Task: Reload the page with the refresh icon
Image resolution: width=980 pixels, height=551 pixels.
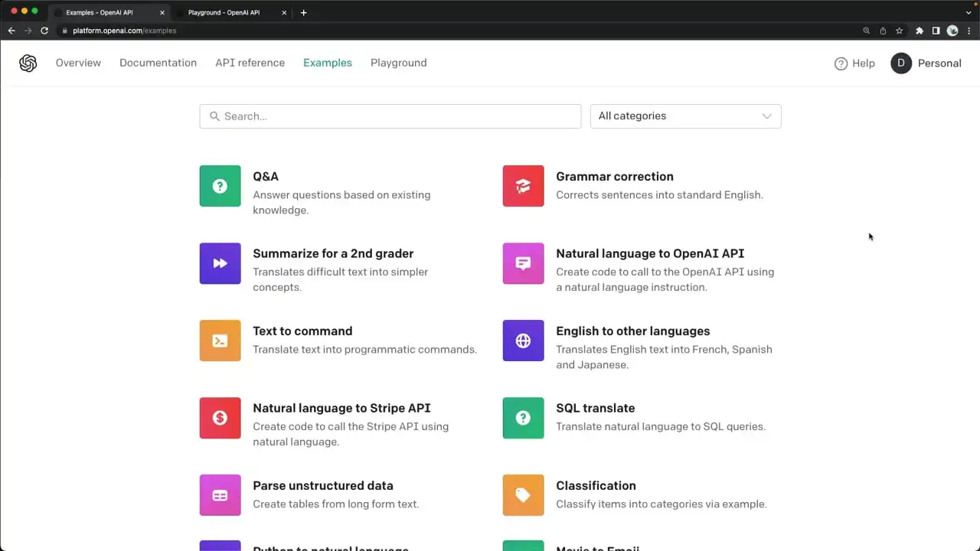Action: pyautogui.click(x=44, y=31)
